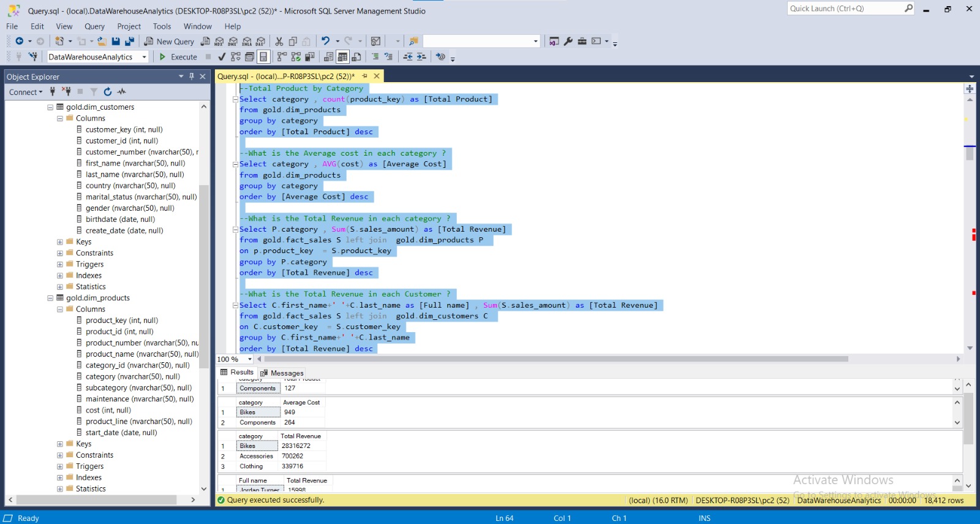
Task: Toggle Results to Text output mode
Action: [329, 57]
